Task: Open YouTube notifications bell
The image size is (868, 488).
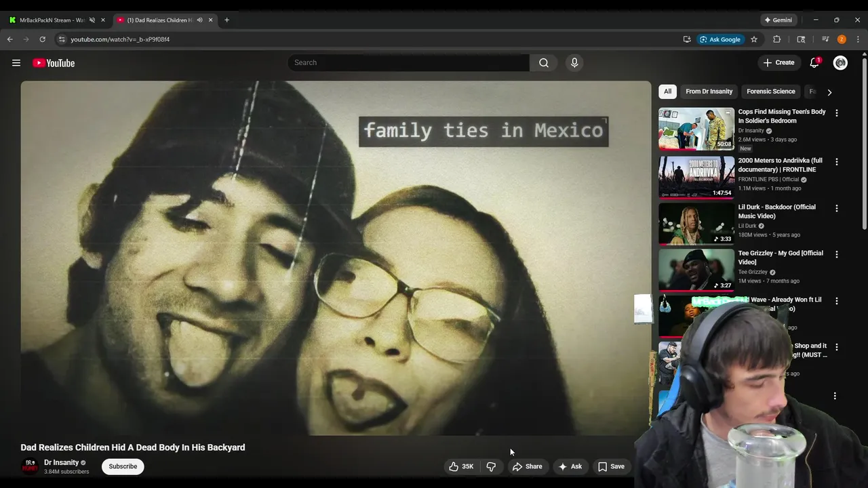Action: coord(814,63)
